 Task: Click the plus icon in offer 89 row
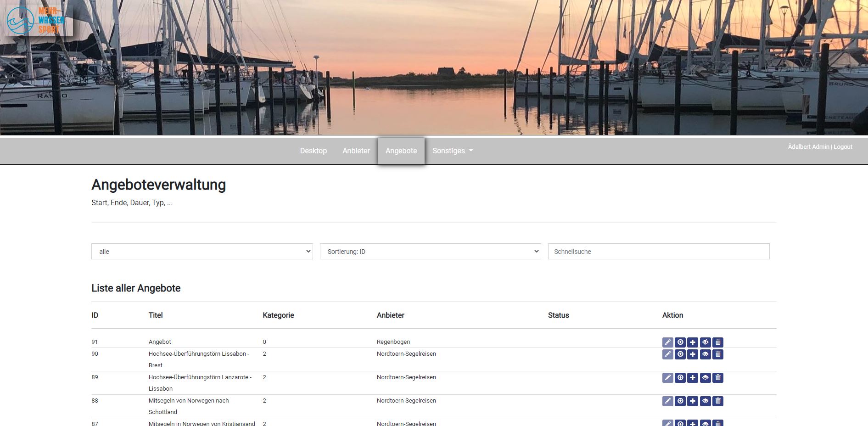[693, 377]
